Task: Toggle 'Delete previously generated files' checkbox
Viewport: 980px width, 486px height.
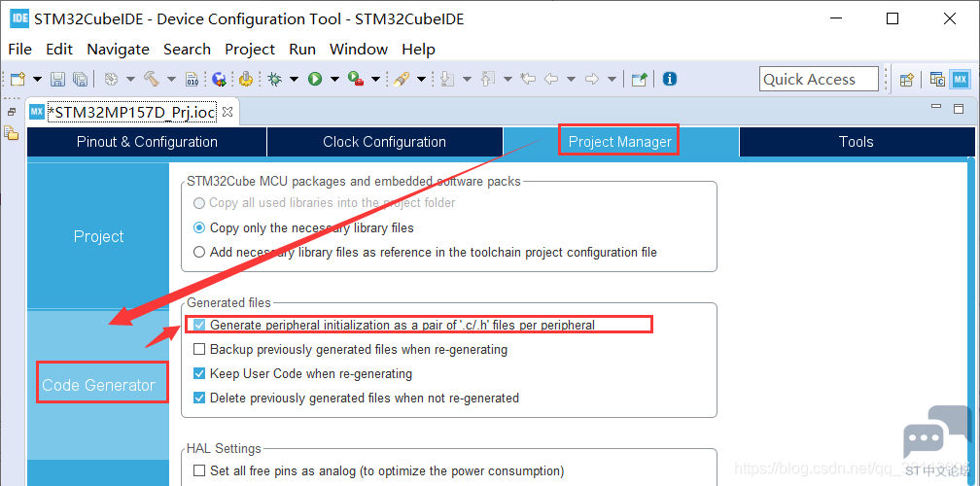Action: (198, 398)
